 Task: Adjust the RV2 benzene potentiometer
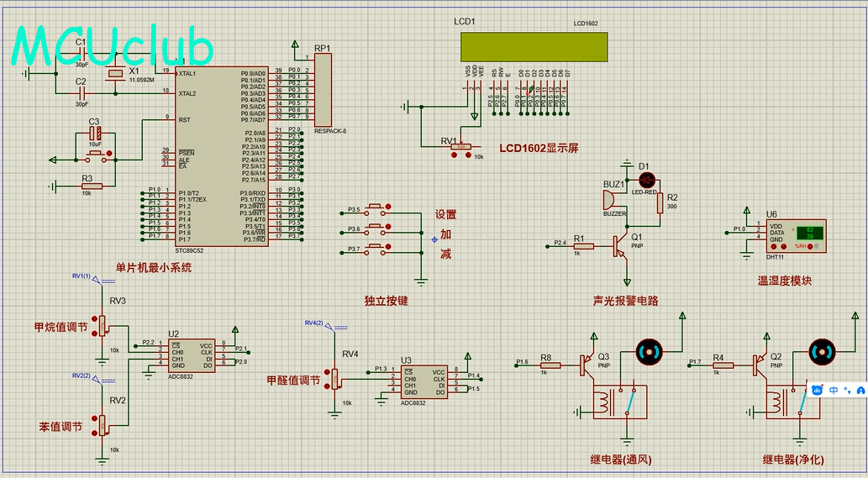[x=103, y=424]
